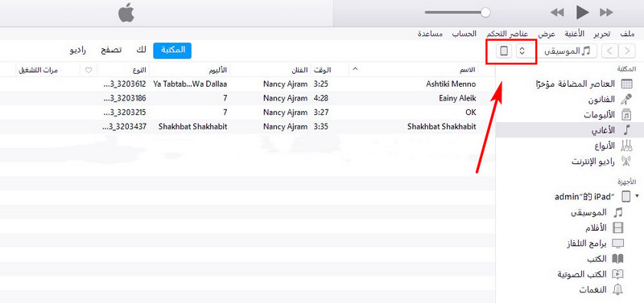Image resolution: width=644 pixels, height=303 pixels.
Task: Open the ملف menu
Action: [627, 35]
